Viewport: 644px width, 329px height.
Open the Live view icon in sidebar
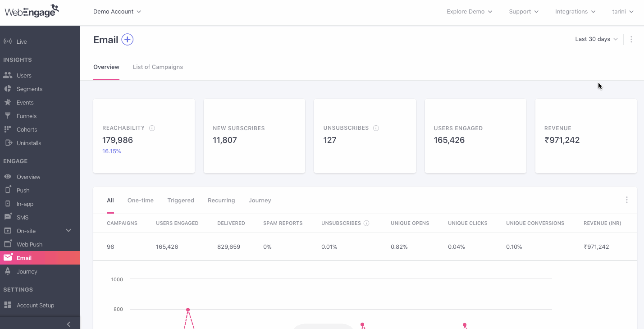(8, 41)
